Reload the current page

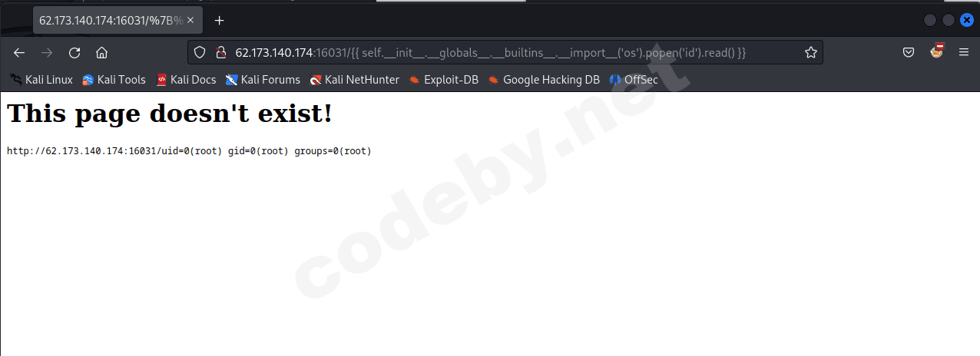tap(74, 53)
